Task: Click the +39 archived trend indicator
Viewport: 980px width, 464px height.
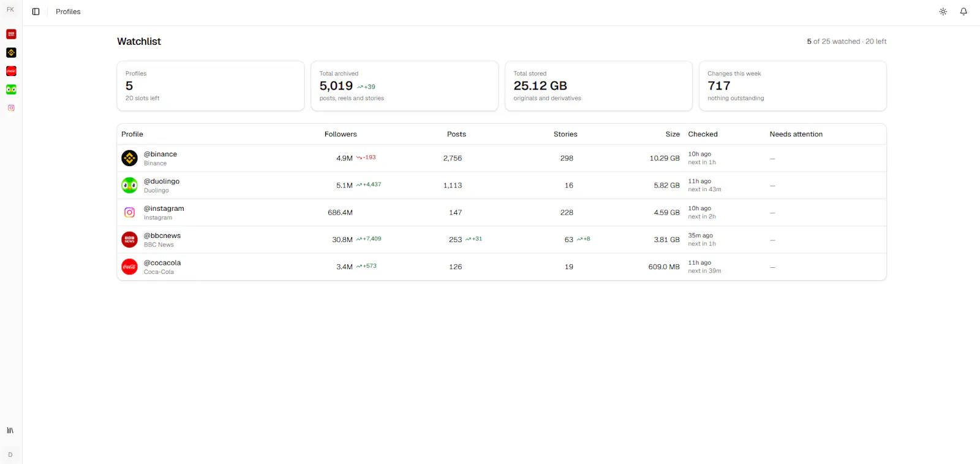Action: tap(366, 87)
